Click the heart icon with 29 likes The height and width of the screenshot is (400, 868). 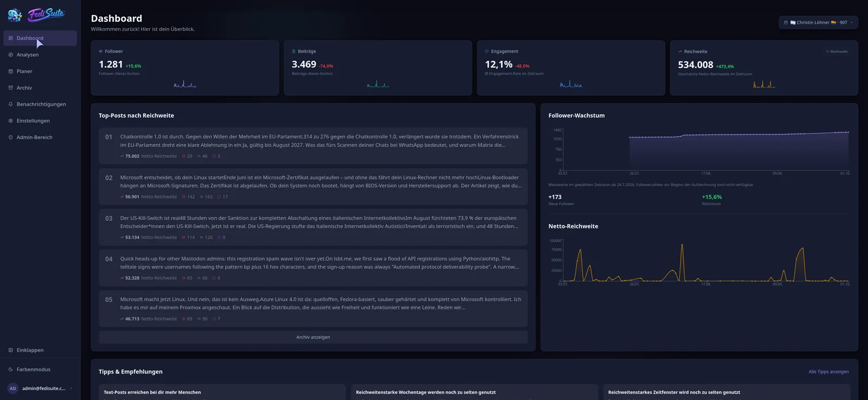[x=183, y=156]
